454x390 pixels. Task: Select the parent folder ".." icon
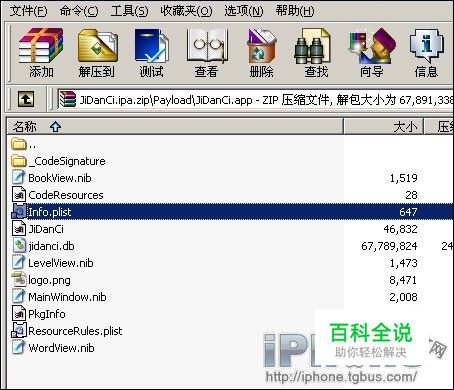click(19, 144)
